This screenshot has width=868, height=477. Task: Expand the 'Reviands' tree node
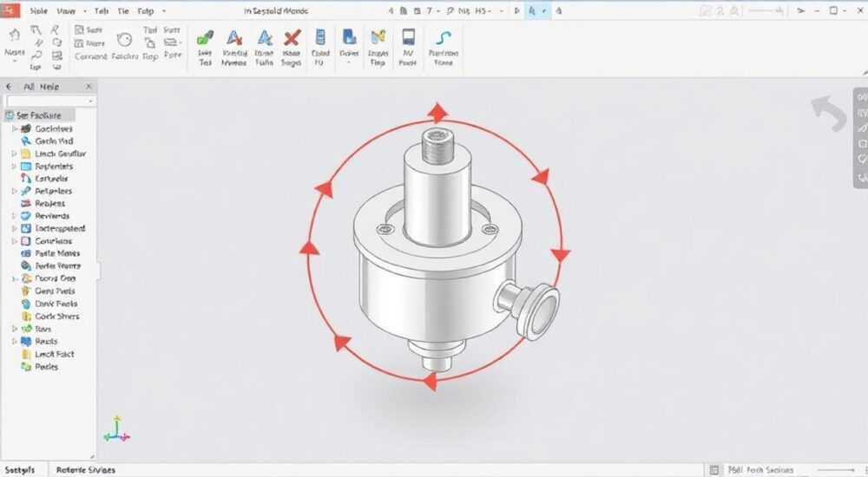15,216
